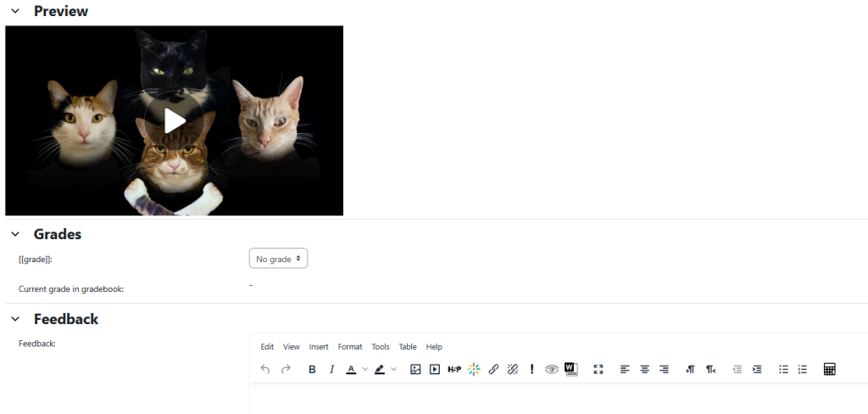Toggle center text alignment
The image size is (868, 414).
tap(644, 370)
